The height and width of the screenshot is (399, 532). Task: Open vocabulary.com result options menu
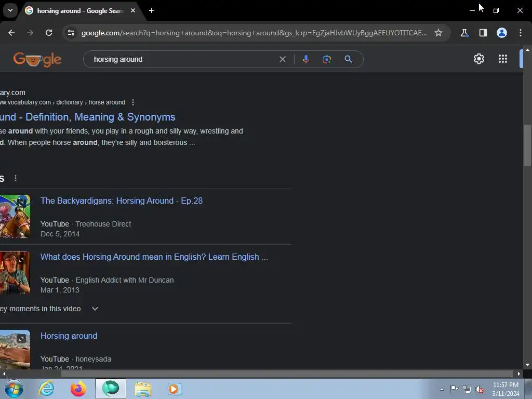click(x=133, y=102)
